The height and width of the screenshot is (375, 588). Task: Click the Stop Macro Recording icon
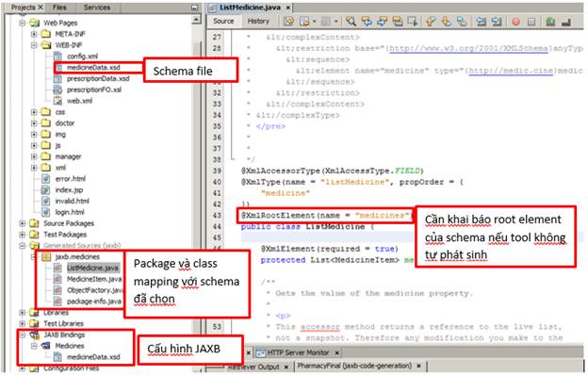point(531,22)
